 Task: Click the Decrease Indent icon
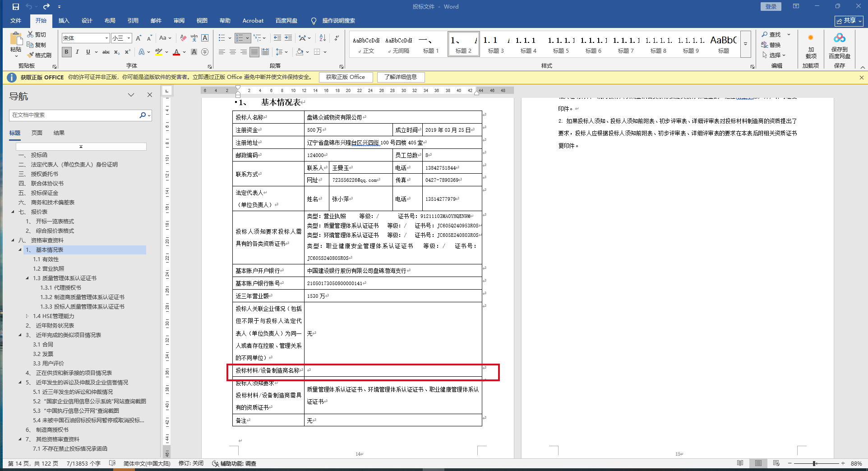(277, 38)
